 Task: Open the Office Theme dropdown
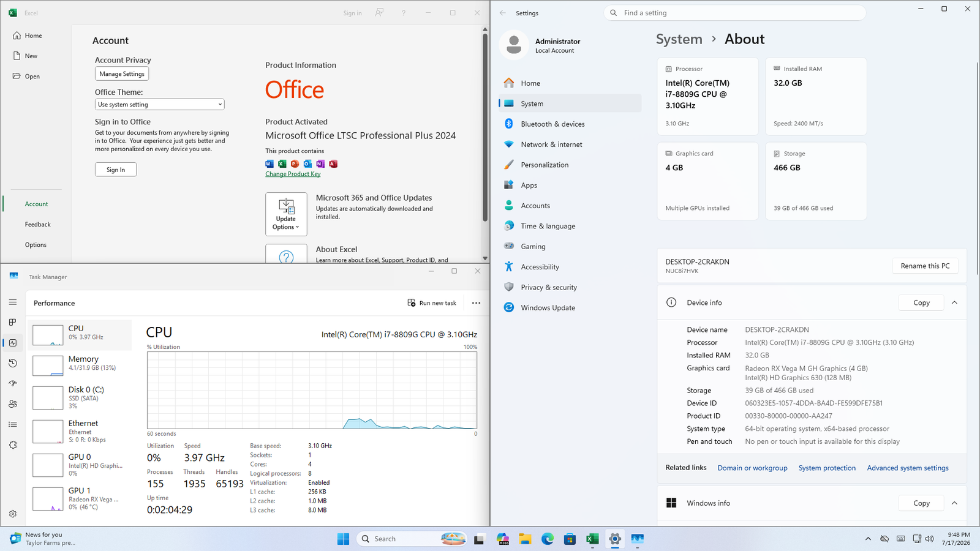pyautogui.click(x=160, y=105)
